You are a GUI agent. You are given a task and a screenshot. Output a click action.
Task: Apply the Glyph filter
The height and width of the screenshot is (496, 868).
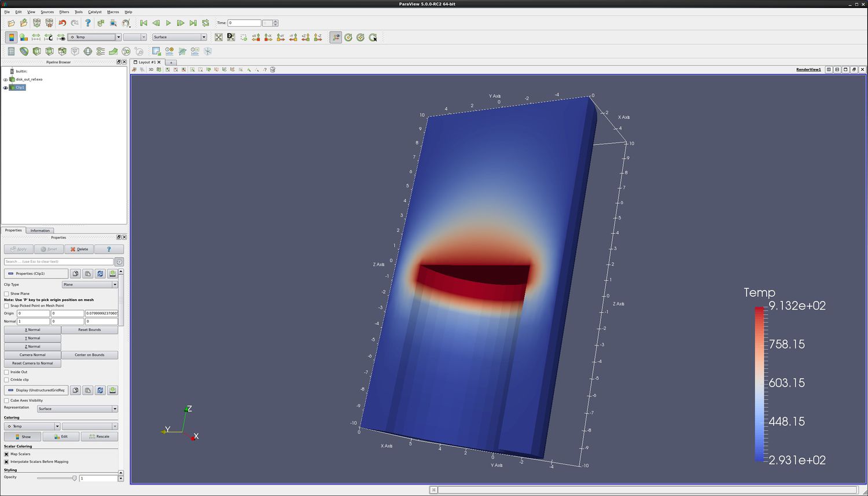tap(88, 51)
